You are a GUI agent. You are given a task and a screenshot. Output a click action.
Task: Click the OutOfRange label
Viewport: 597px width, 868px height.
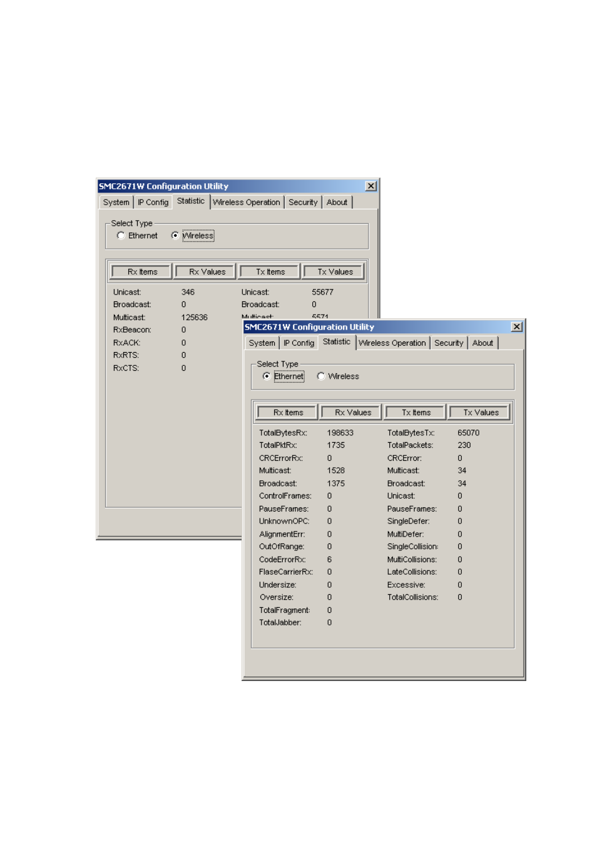pyautogui.click(x=282, y=547)
